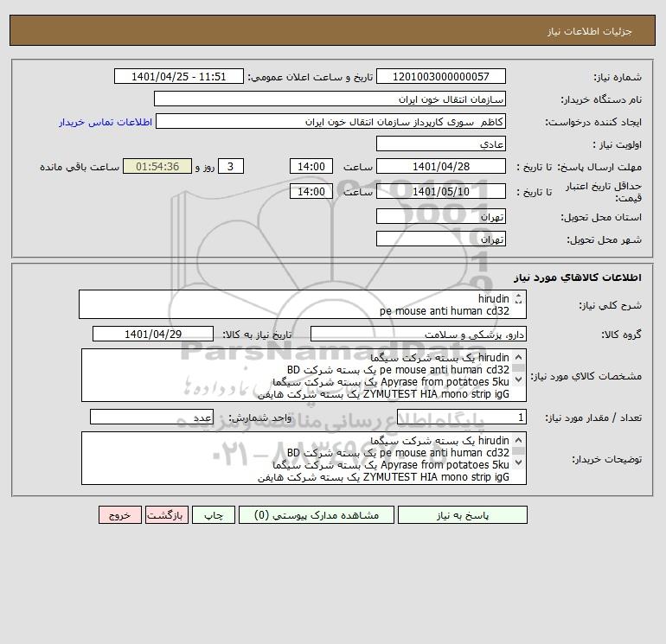Click Apyrase from potatoes 5ku line in مشخصات کالا

pos(391,382)
